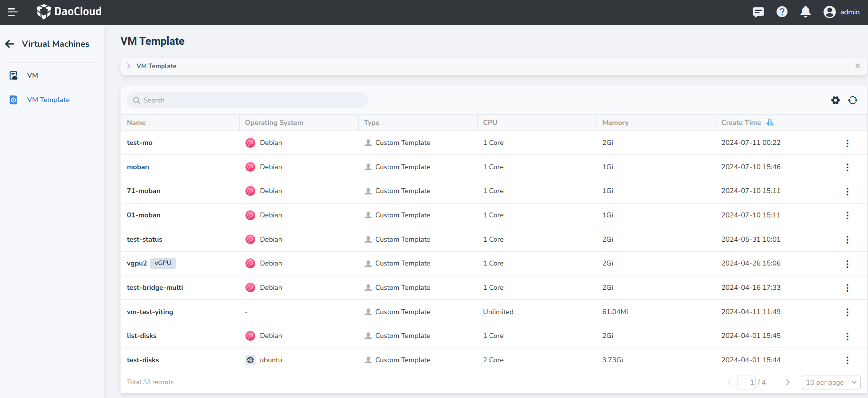Open the 10 per page dropdown

(x=831, y=382)
